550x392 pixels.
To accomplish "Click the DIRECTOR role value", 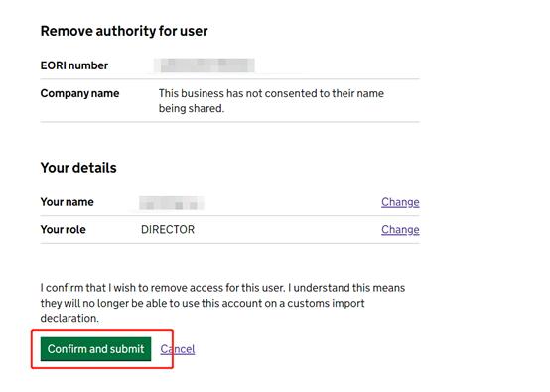I will (x=168, y=229).
